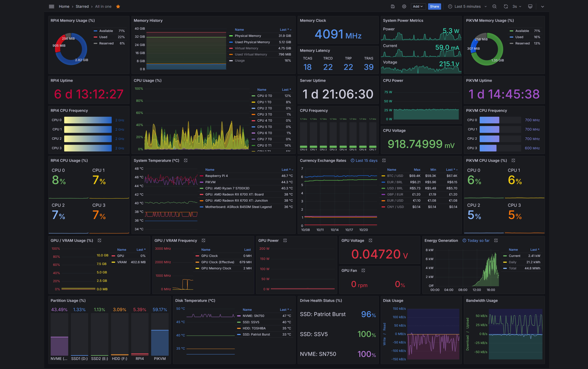Open the hamburger navigation menu
588x369 pixels.
(51, 7)
